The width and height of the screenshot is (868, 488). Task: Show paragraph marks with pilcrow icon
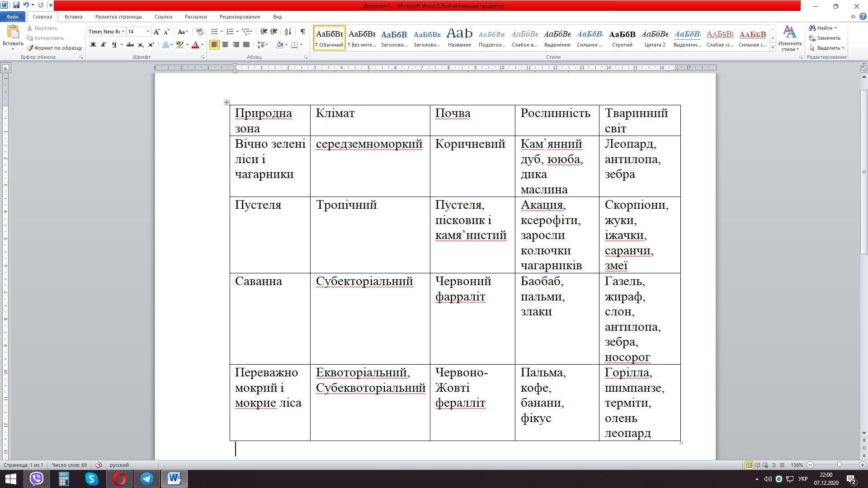(302, 32)
